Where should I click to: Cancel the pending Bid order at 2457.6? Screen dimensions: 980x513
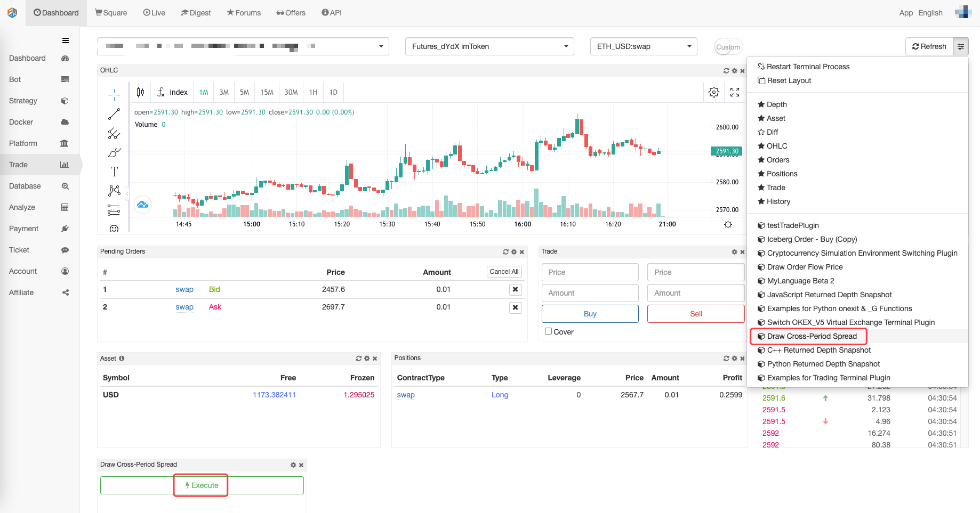pos(515,289)
